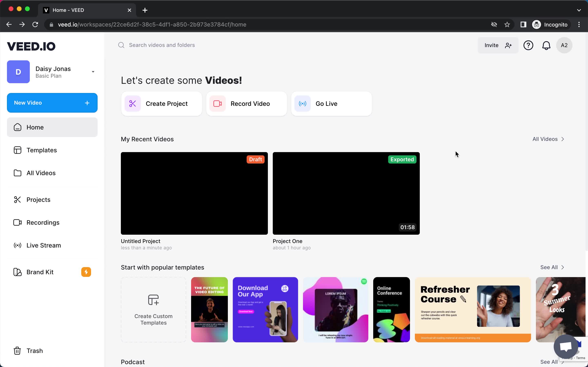Click the Notifications bell icon
Viewport: 588px width, 367px height.
pos(546,45)
